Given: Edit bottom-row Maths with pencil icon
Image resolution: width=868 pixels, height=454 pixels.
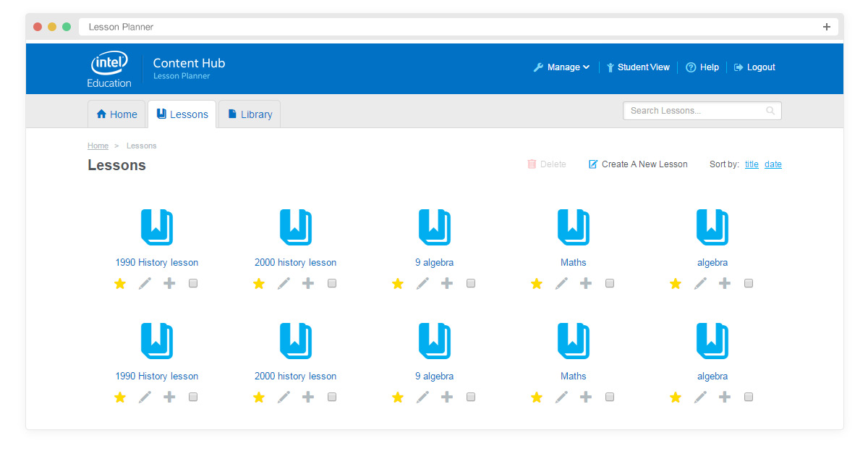Looking at the screenshot, I should [561, 397].
